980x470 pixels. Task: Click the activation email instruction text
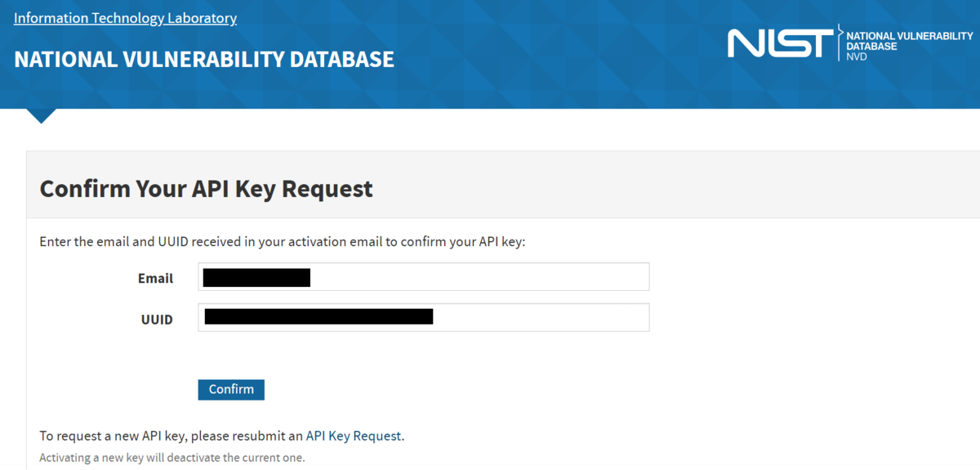click(x=283, y=242)
